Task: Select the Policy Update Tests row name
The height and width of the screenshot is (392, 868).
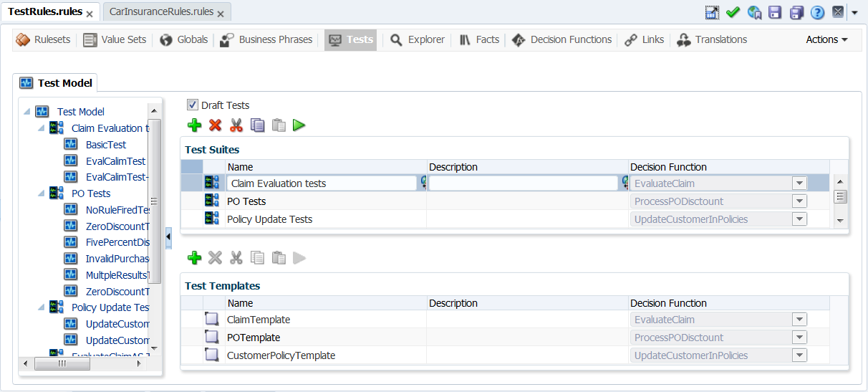Action: [269, 219]
